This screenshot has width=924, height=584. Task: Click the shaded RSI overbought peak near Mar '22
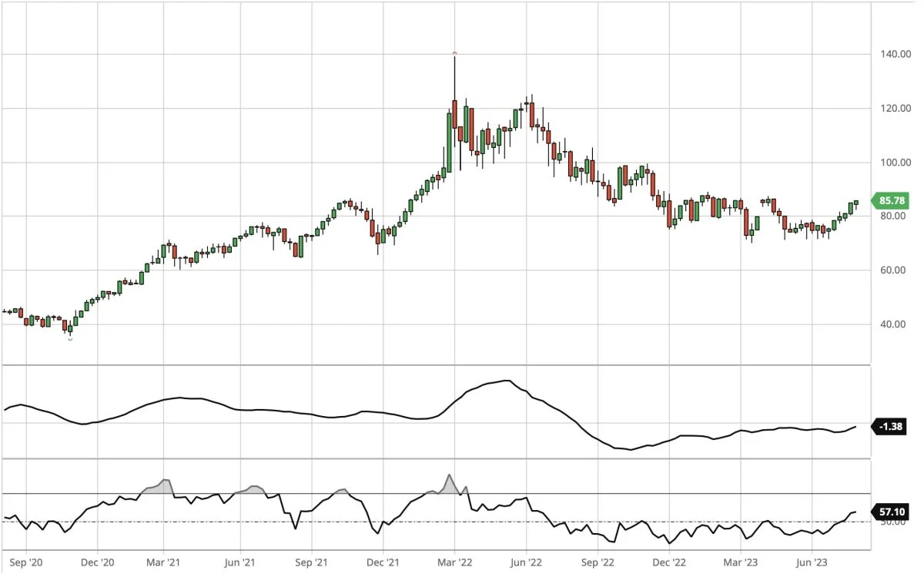(450, 485)
